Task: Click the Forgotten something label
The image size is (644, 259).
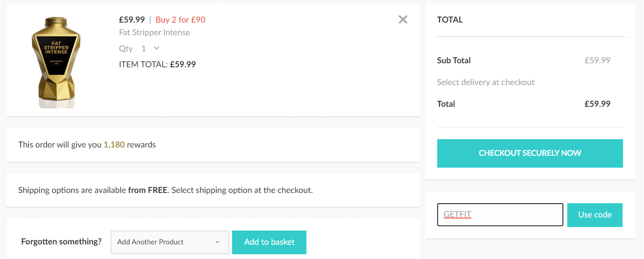Action: click(x=61, y=241)
